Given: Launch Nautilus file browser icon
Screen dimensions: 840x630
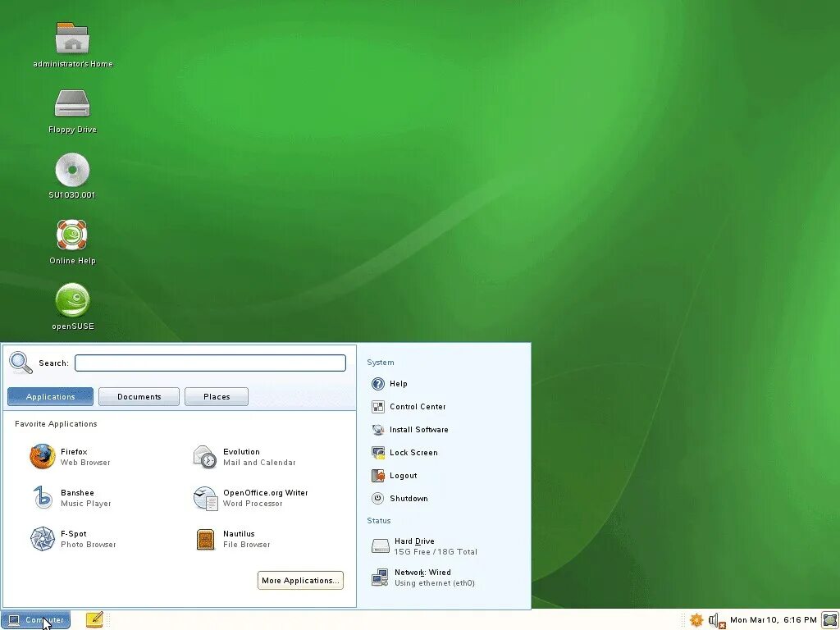Looking at the screenshot, I should 205,539.
